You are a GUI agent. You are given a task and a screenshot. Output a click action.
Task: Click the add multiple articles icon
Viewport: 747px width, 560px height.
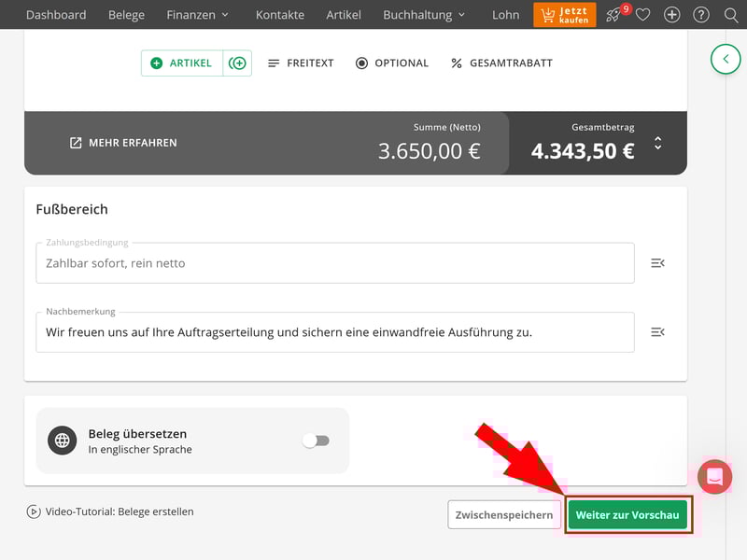pos(238,63)
